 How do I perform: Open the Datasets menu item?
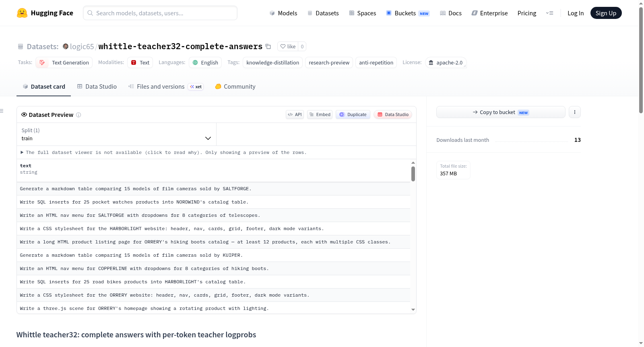[x=323, y=13]
